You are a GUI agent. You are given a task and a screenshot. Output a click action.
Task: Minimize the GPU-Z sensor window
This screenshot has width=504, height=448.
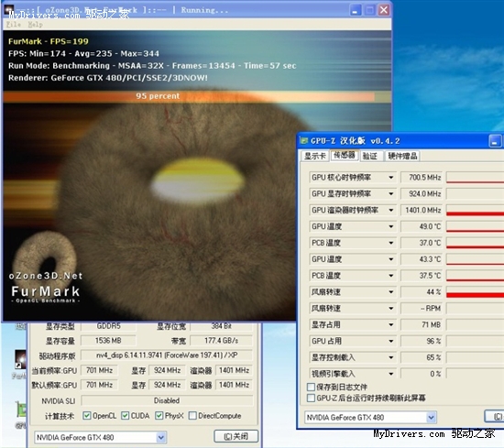(495, 141)
